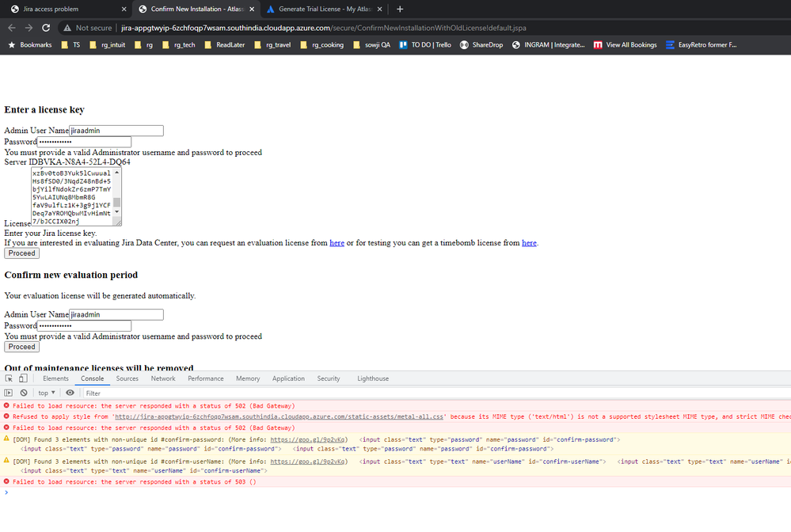Expand the Bookmarks folder in bookmarks bar
Viewport: 791px width, 532px height.
click(30, 45)
